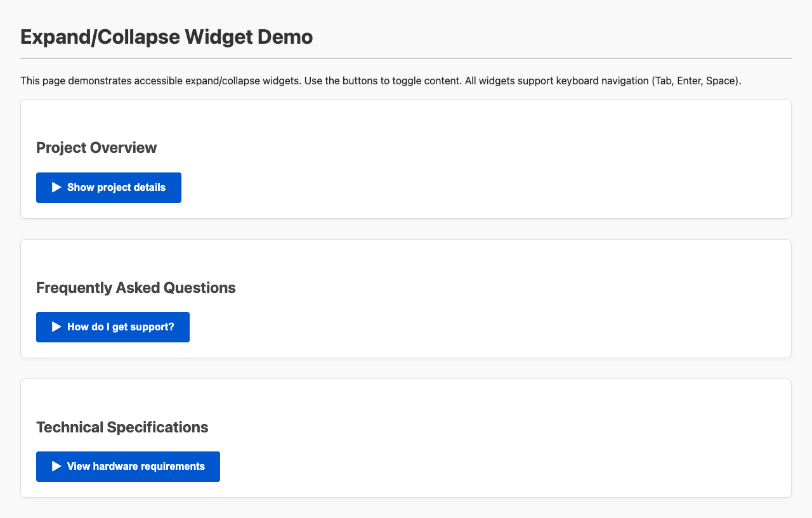Expand the Technical Specifications content

click(x=128, y=466)
